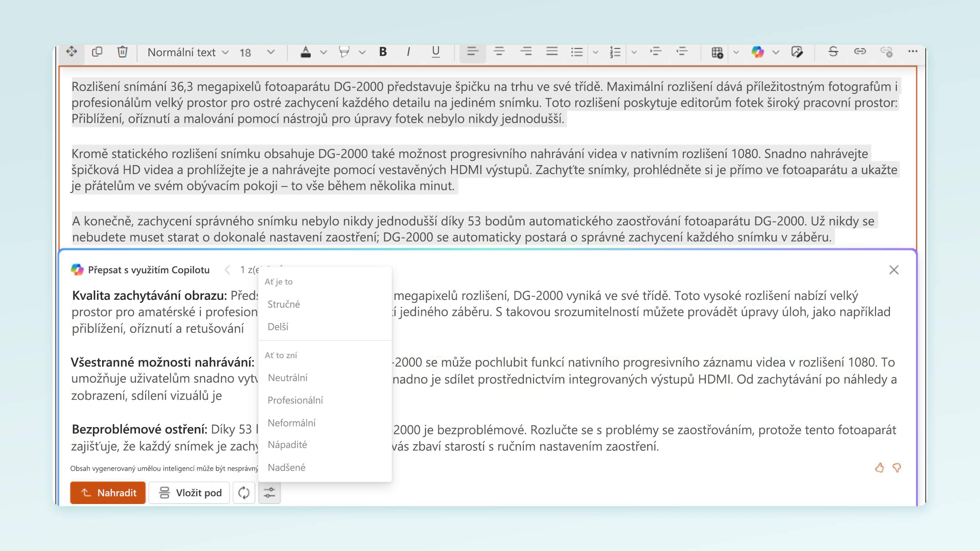Expand the Copilot options arrow in toolbar
This screenshot has height=551, width=980.
(776, 52)
